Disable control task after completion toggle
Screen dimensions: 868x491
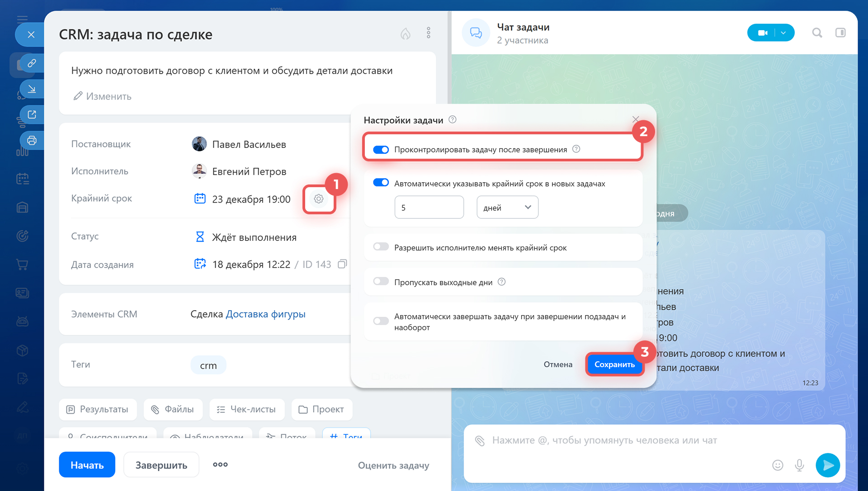point(381,150)
